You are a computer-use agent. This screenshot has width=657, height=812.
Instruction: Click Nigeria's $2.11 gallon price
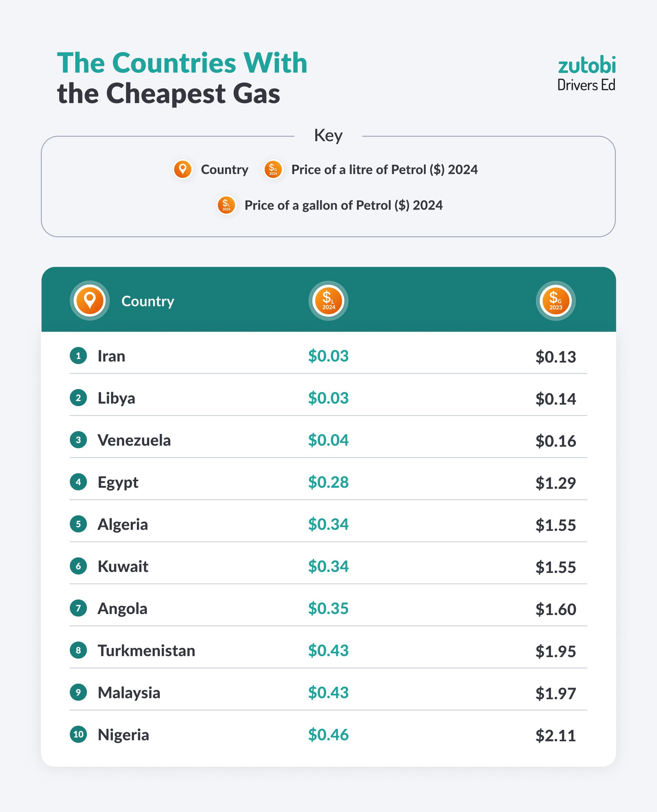click(555, 735)
